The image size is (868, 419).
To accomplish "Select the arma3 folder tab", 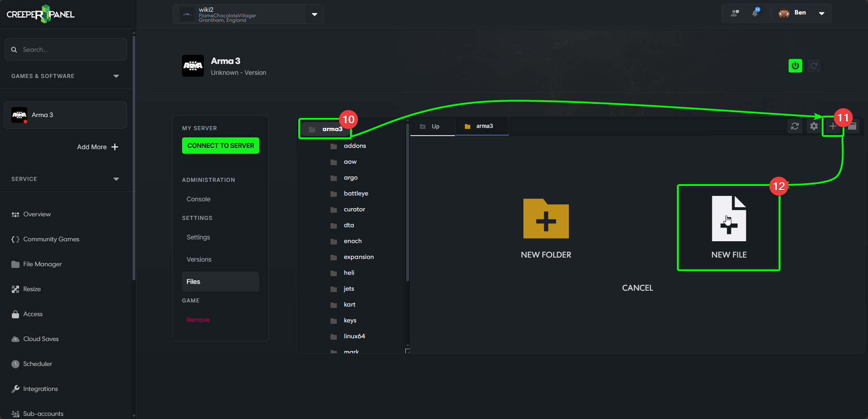I will (482, 126).
